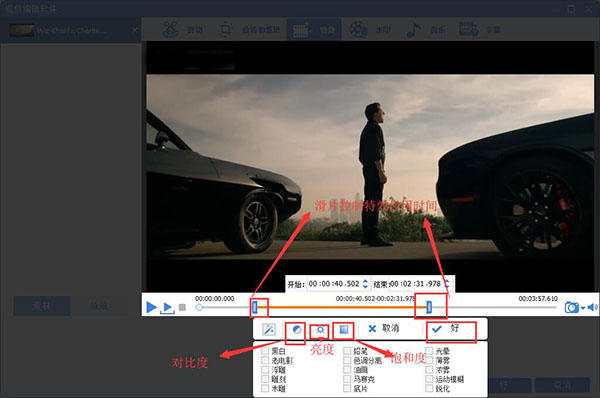The image size is (600, 398).
Task: Take a snapshot with the camera icon
Action: (572, 307)
